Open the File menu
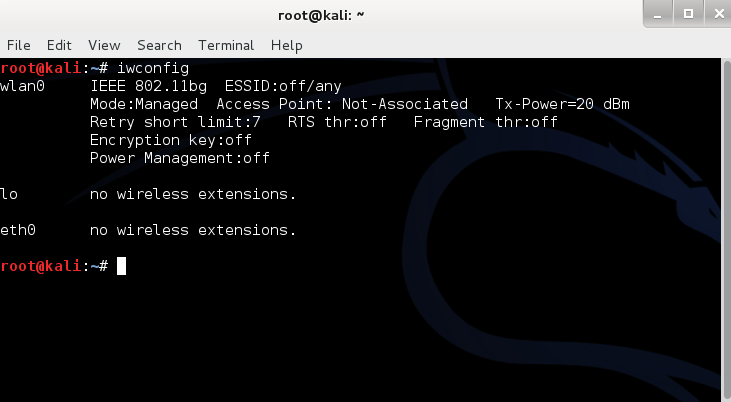 click(19, 45)
